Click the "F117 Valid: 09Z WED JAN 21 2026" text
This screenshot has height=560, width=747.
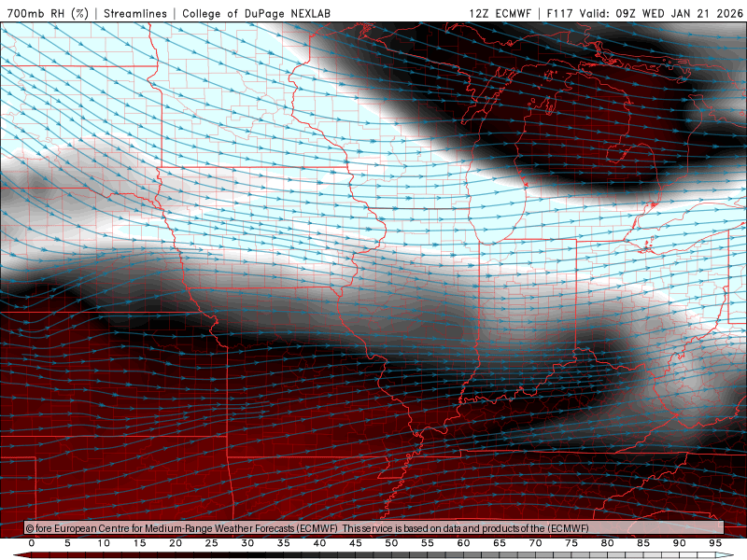pos(644,13)
